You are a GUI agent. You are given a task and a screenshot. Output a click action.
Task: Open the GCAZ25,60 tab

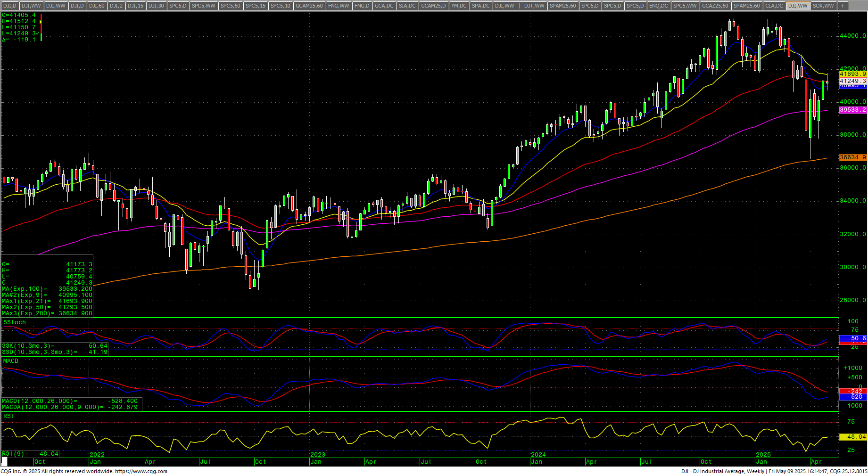(715, 6)
